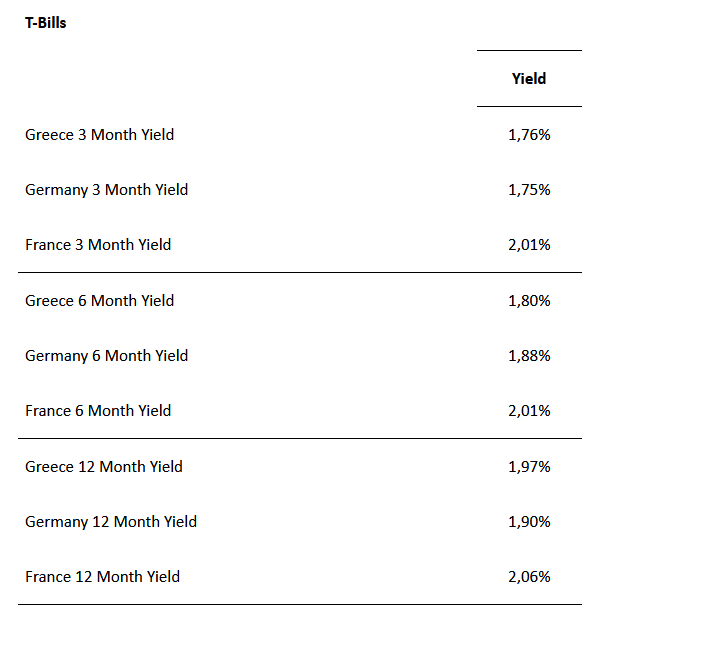
Task: Select the Greece 3 Month Yield label
Action: pyautogui.click(x=99, y=135)
